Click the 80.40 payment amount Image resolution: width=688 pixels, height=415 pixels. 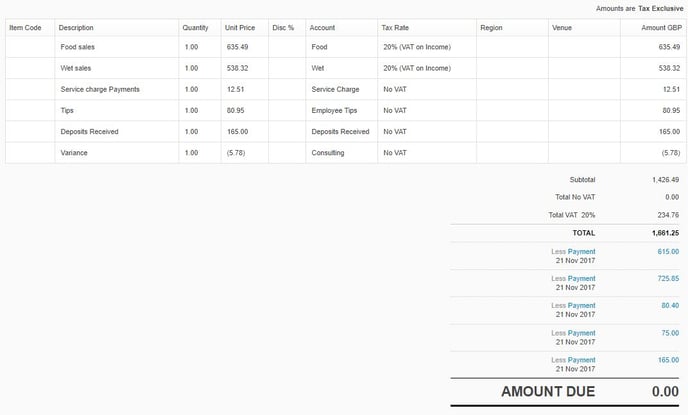670,306
